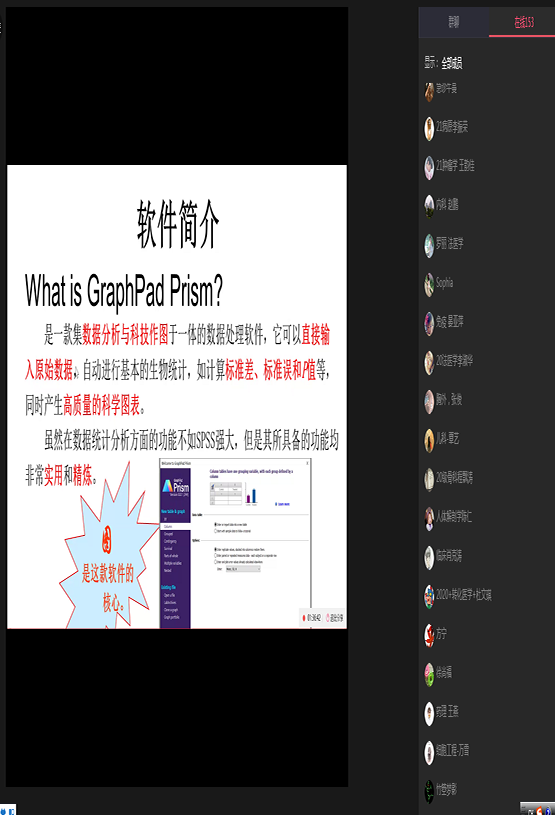Click the shared slide titled 软件简介
555x815 pixels.
click(x=177, y=397)
